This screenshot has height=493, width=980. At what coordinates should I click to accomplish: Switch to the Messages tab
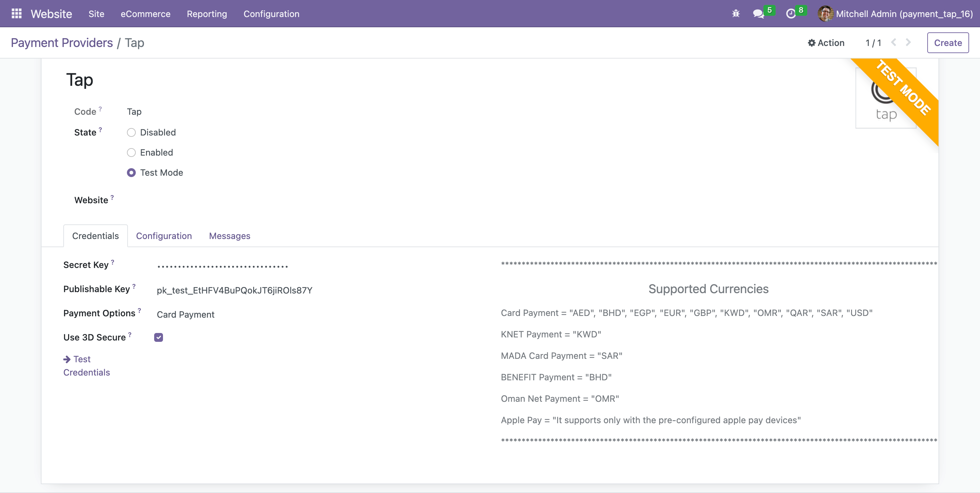[230, 236]
